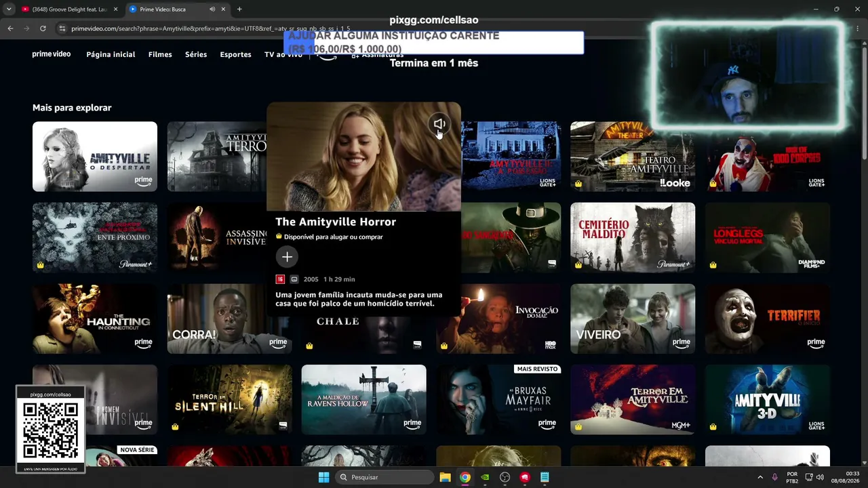Viewport: 868px width, 488px height.
Task: Open Longlegs Vínculo Mortal thumbnail
Action: coord(768,237)
